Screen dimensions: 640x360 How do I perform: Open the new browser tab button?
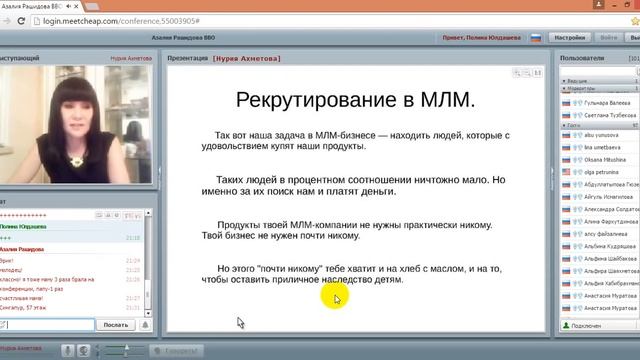click(92, 7)
